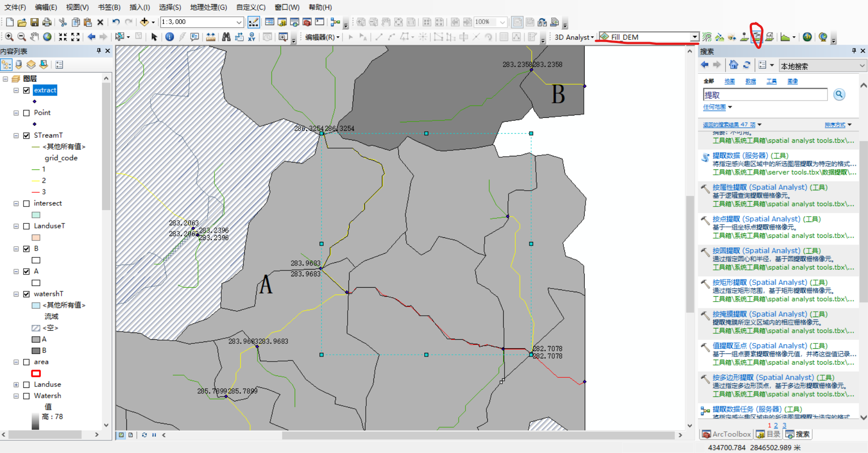Select the Pan hand tool
This screenshot has width=868, height=453.
tap(34, 37)
